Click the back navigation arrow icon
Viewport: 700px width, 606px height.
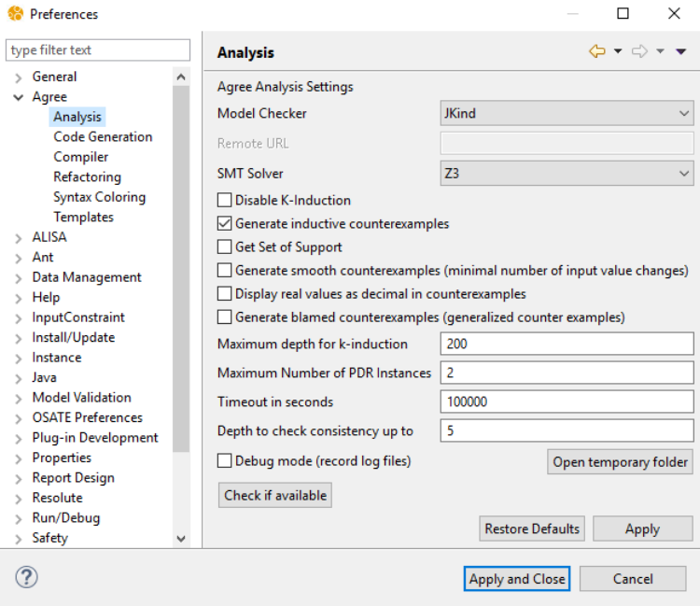point(597,51)
